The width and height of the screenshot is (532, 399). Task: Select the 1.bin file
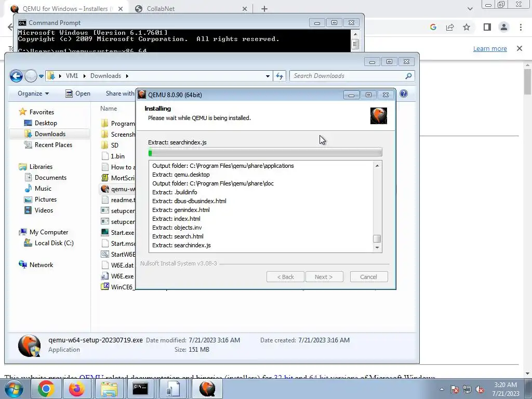coord(113,156)
